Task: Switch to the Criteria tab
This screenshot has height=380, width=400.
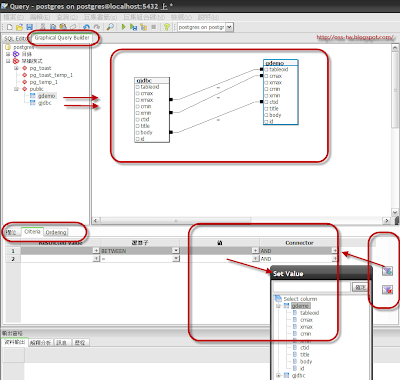Action: [x=32, y=232]
